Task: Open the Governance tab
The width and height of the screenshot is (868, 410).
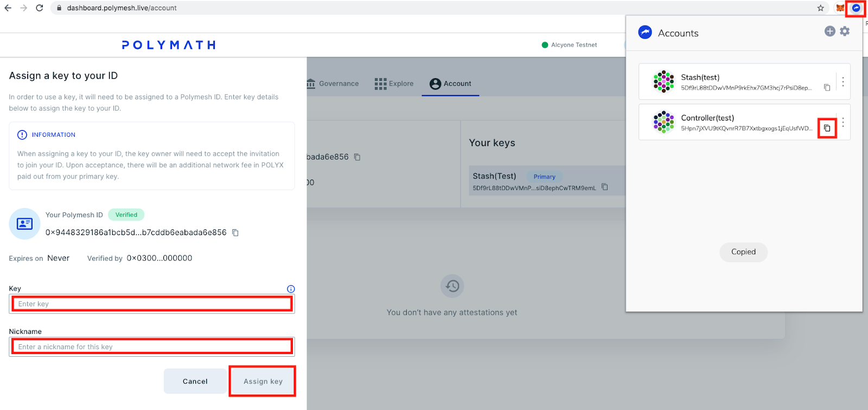Action: point(333,84)
